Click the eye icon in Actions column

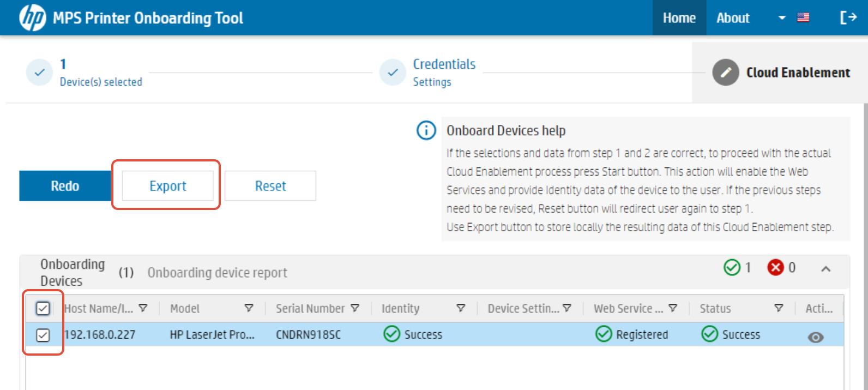point(816,338)
